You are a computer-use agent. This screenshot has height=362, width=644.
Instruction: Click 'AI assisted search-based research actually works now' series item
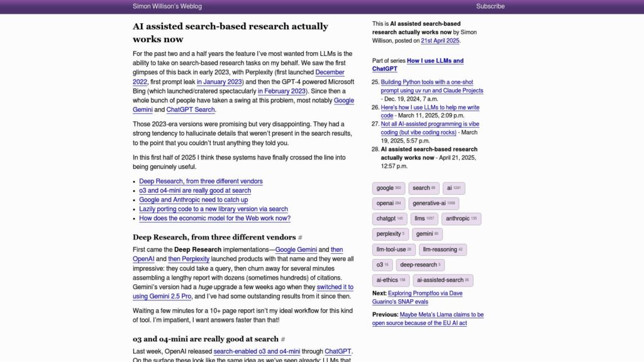click(x=429, y=153)
